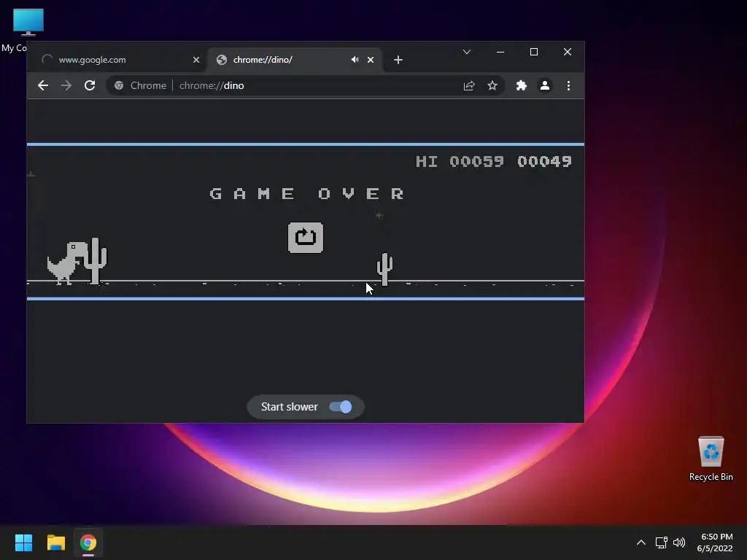The height and width of the screenshot is (560, 747).
Task: Click the current score 00049
Action: [x=544, y=161]
